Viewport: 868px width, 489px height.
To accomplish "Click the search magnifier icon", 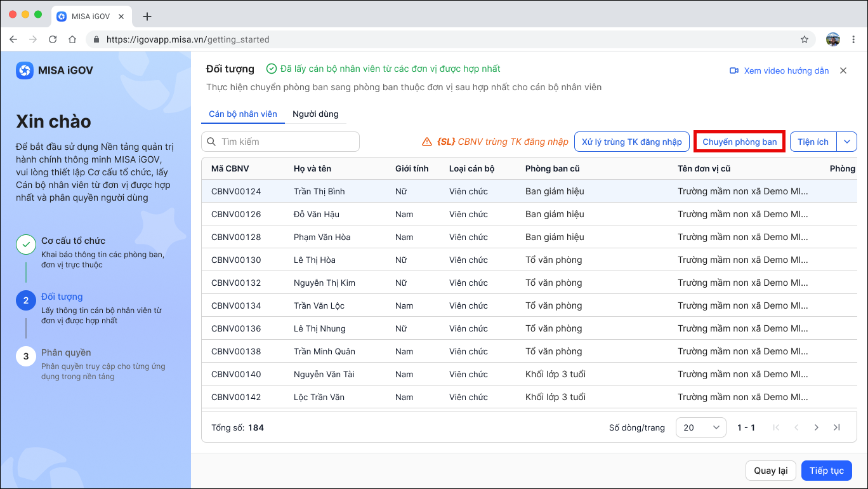I will [x=212, y=142].
